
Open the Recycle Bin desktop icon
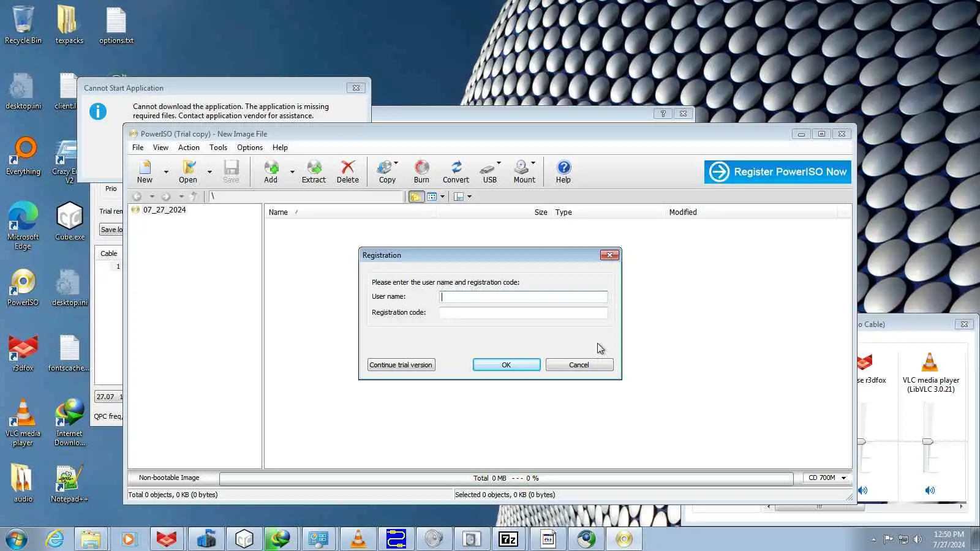23,25
